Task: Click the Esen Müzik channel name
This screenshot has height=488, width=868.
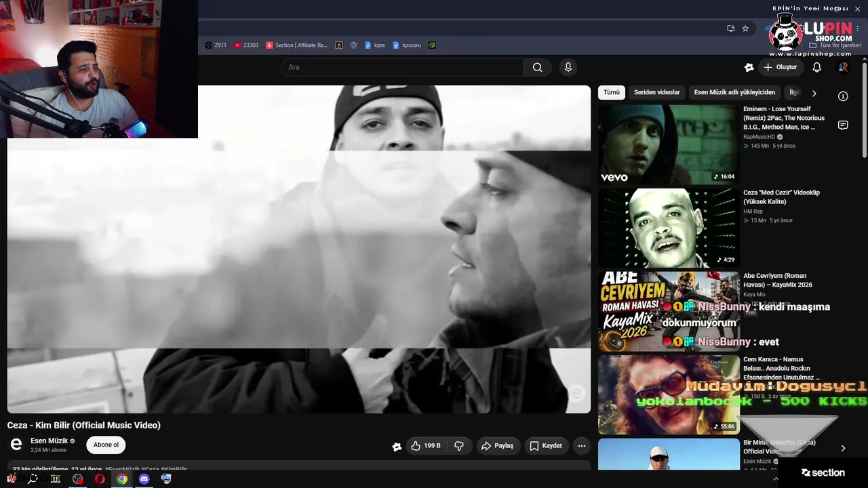Action: [x=49, y=441]
